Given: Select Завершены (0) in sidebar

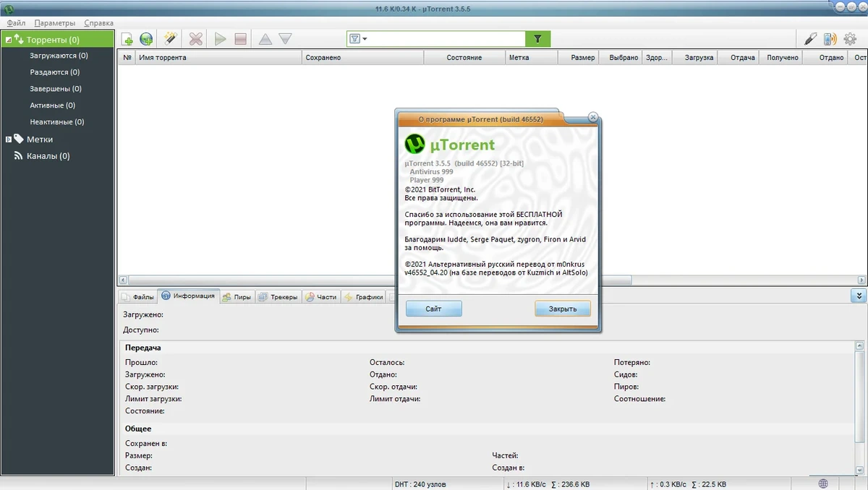Looking at the screenshot, I should pyautogui.click(x=55, y=89).
